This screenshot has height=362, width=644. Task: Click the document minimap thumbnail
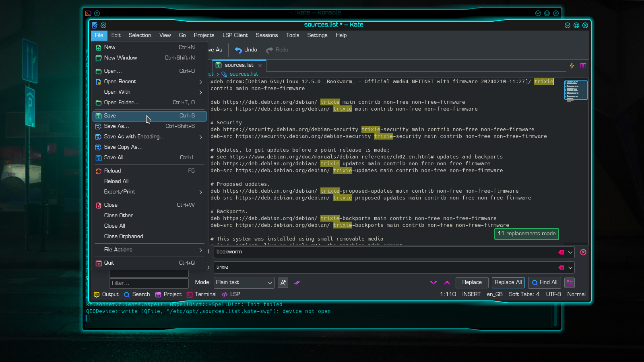(576, 90)
